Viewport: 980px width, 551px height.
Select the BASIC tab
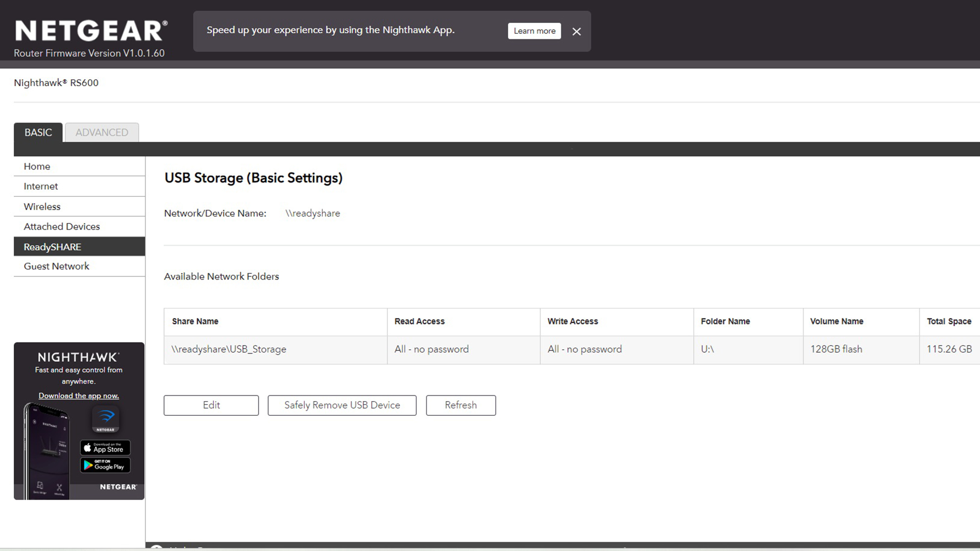[x=38, y=132]
